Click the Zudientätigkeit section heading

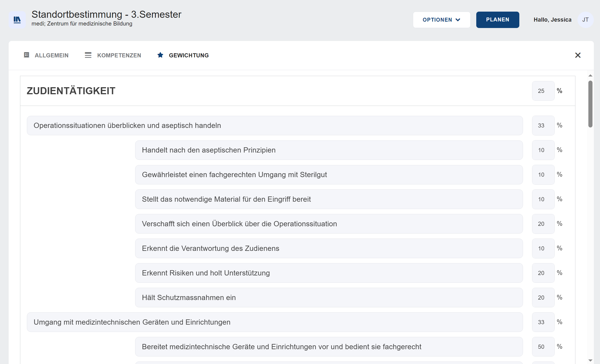(x=71, y=91)
